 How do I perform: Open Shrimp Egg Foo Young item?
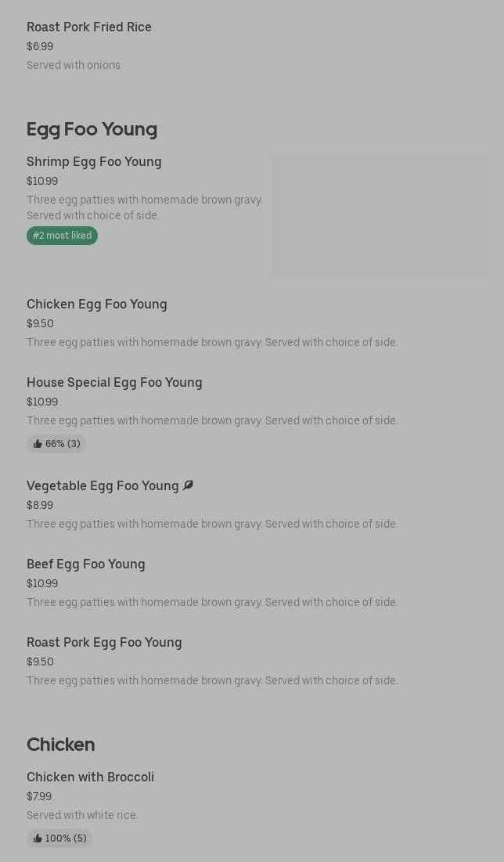(x=94, y=162)
